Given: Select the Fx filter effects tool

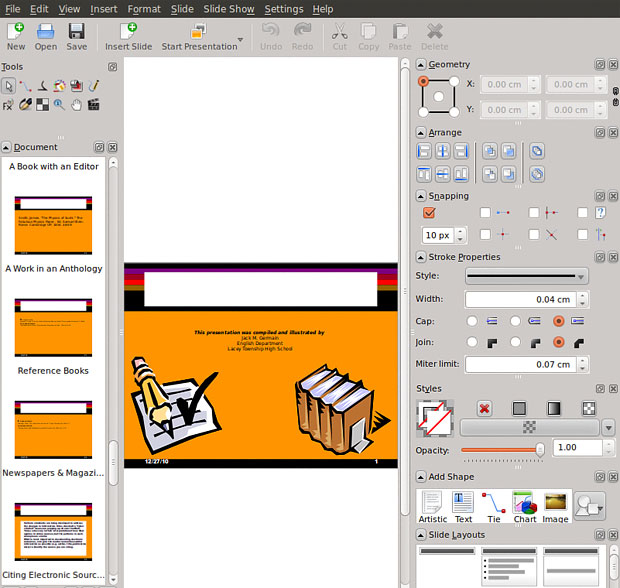Looking at the screenshot, I should point(8,105).
